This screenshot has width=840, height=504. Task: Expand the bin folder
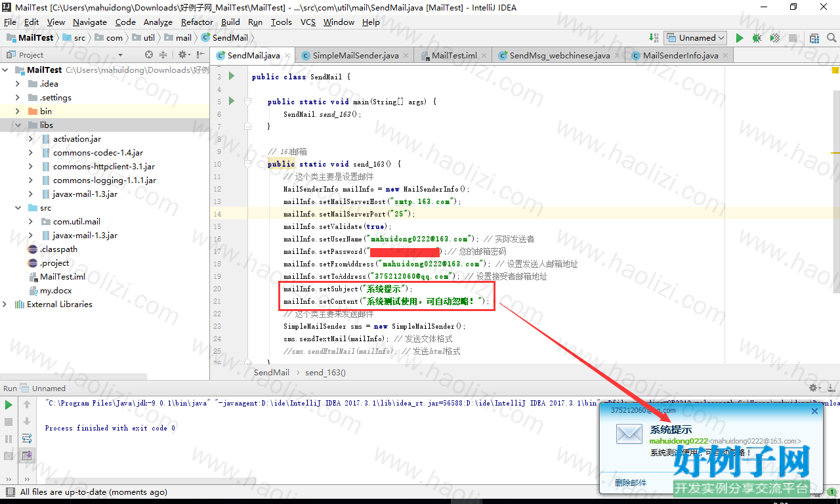18,111
